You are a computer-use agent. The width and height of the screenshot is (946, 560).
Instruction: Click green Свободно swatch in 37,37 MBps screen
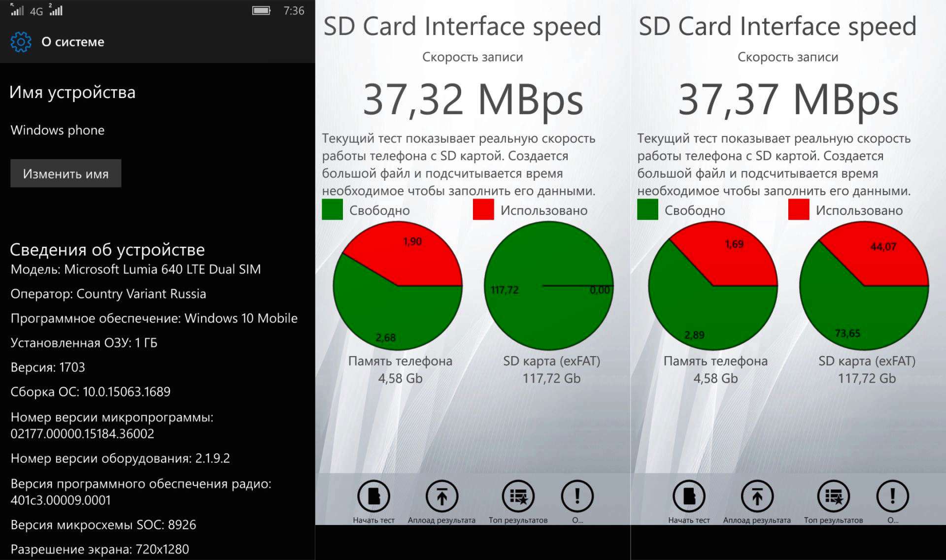[x=647, y=209]
